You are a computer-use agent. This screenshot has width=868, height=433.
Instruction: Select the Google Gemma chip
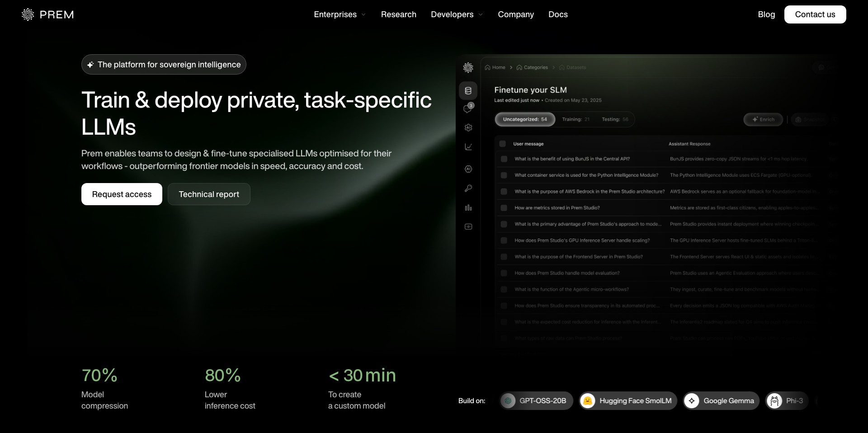pos(721,400)
